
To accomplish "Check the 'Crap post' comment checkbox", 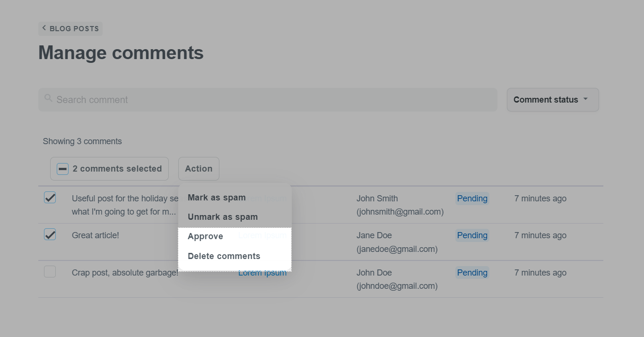I will [x=50, y=272].
